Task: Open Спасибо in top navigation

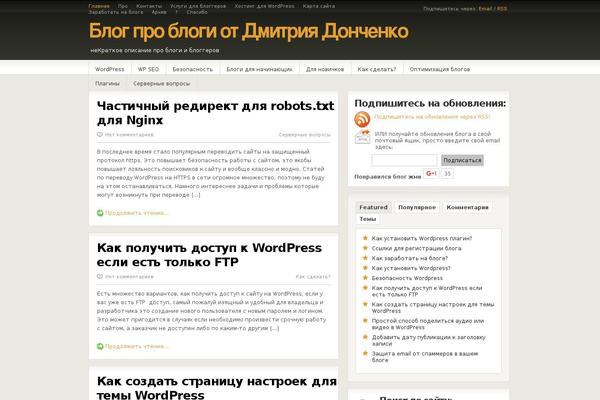Action: click(x=197, y=12)
